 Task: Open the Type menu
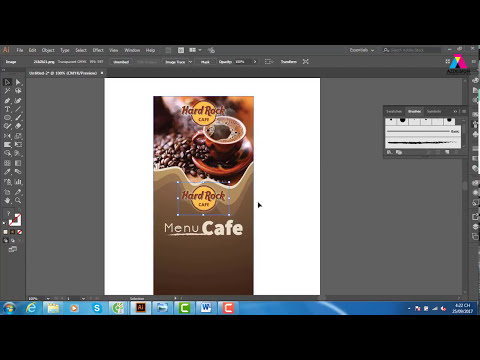65,50
